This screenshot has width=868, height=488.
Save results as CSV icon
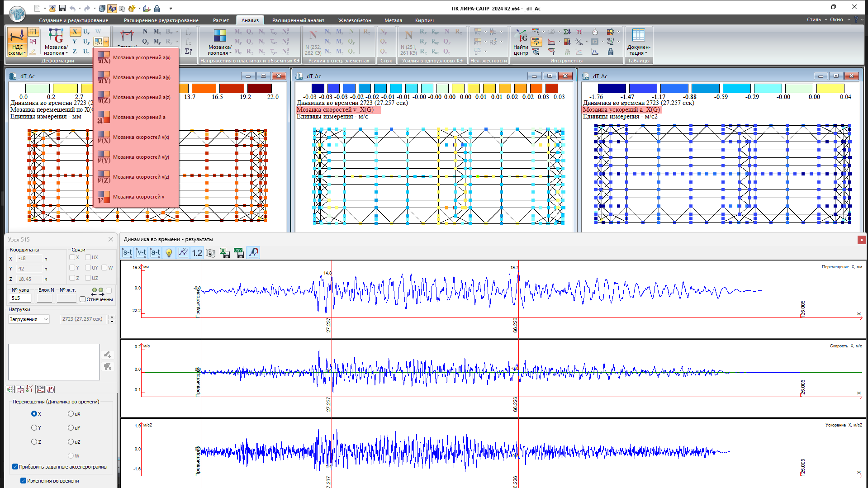(239, 253)
